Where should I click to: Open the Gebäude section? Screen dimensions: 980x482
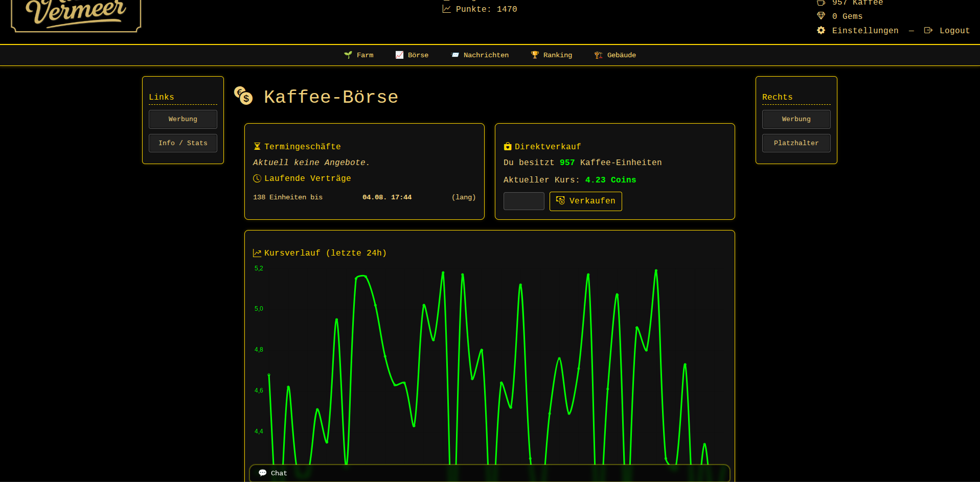[615, 55]
